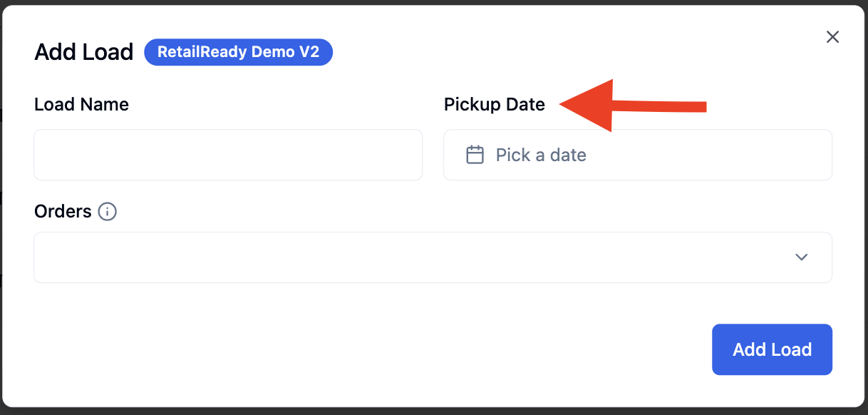Click the Add Load dialog heading
Viewport: 868px width, 415px height.
click(x=84, y=52)
